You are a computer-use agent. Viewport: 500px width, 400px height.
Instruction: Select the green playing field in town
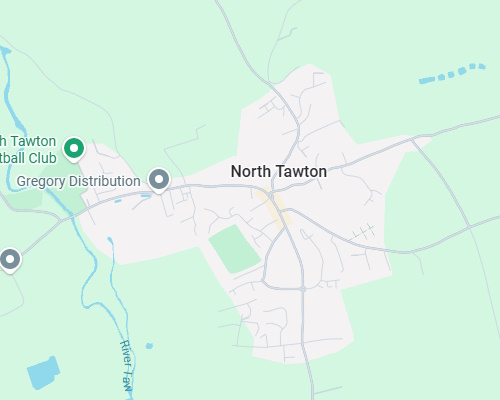coord(234,249)
